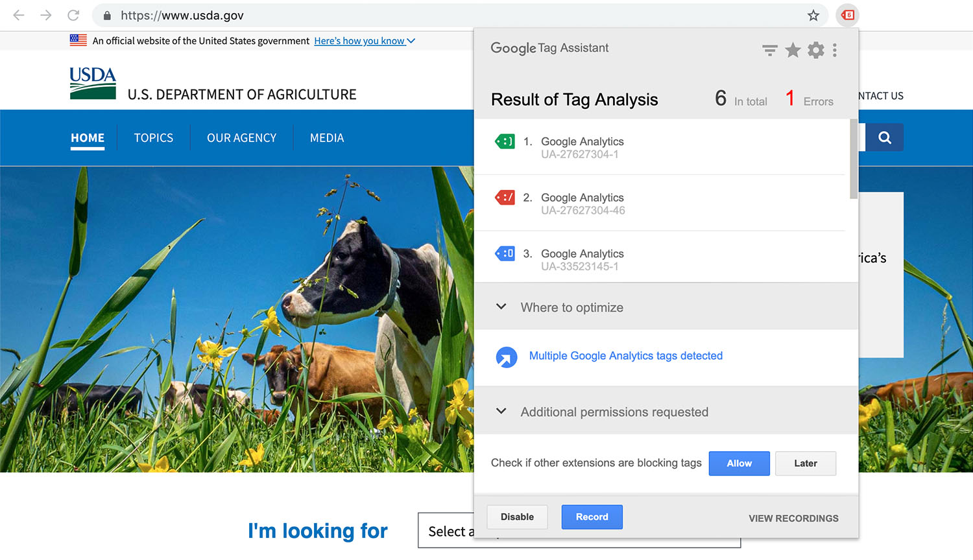Click the blue tag icon for UA-33523145-1
The height and width of the screenshot is (560, 973).
(505, 253)
